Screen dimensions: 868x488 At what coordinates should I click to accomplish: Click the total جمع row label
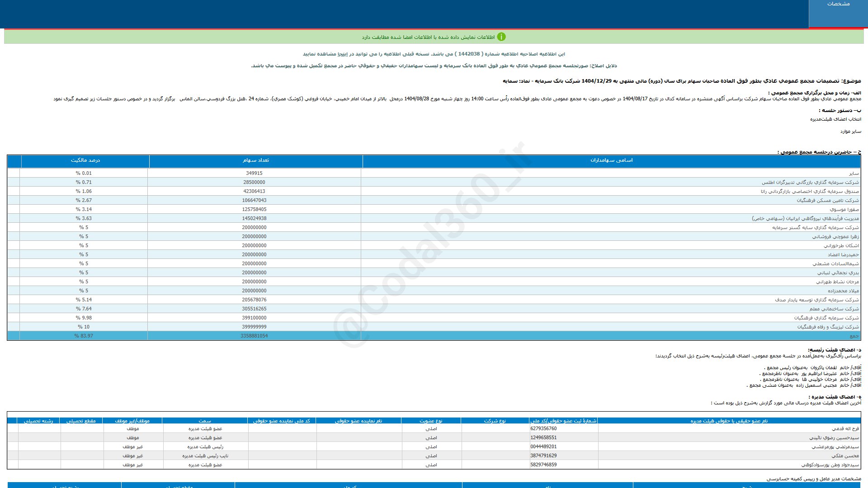pos(854,336)
